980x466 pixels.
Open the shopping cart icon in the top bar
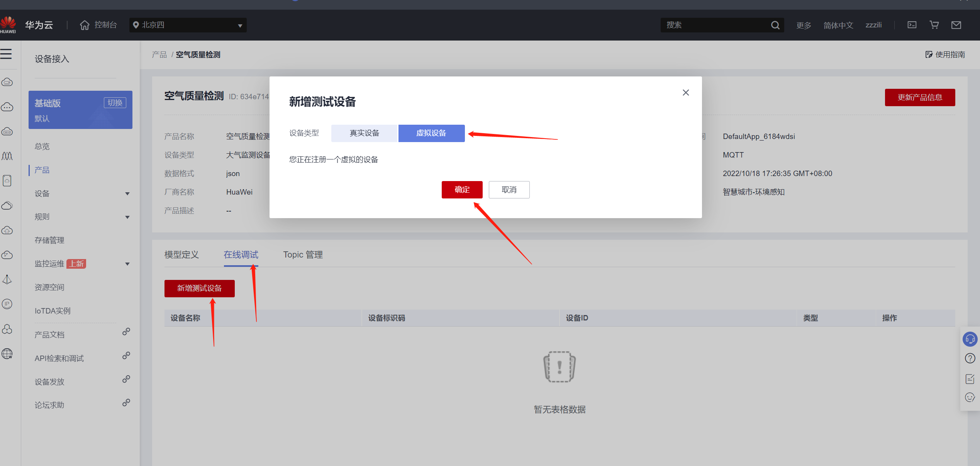(934, 25)
